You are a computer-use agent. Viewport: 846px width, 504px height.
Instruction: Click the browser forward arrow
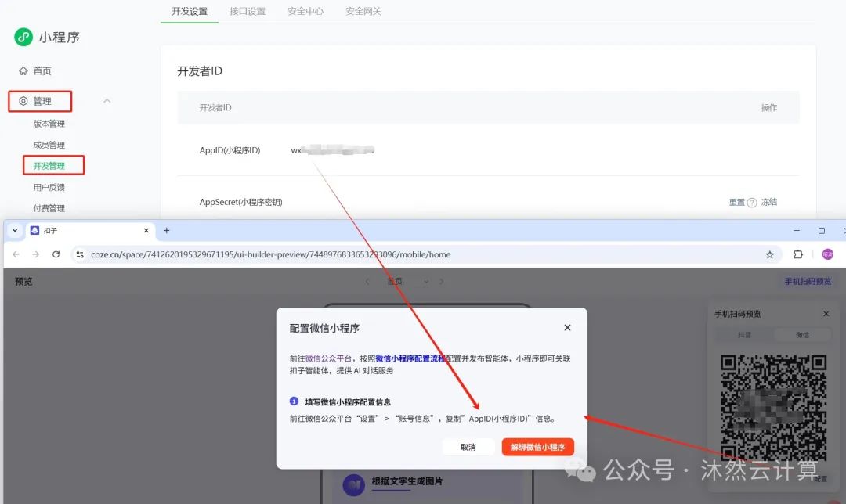35,254
